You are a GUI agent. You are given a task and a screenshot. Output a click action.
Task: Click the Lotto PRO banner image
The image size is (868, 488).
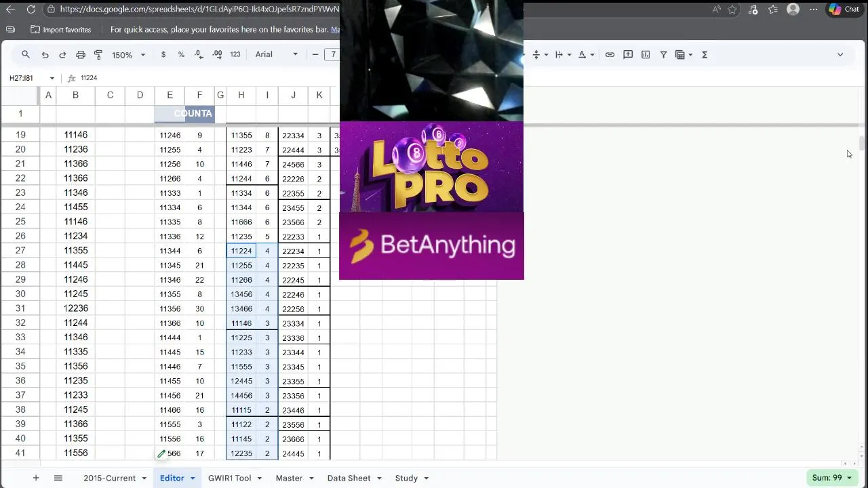click(431, 167)
